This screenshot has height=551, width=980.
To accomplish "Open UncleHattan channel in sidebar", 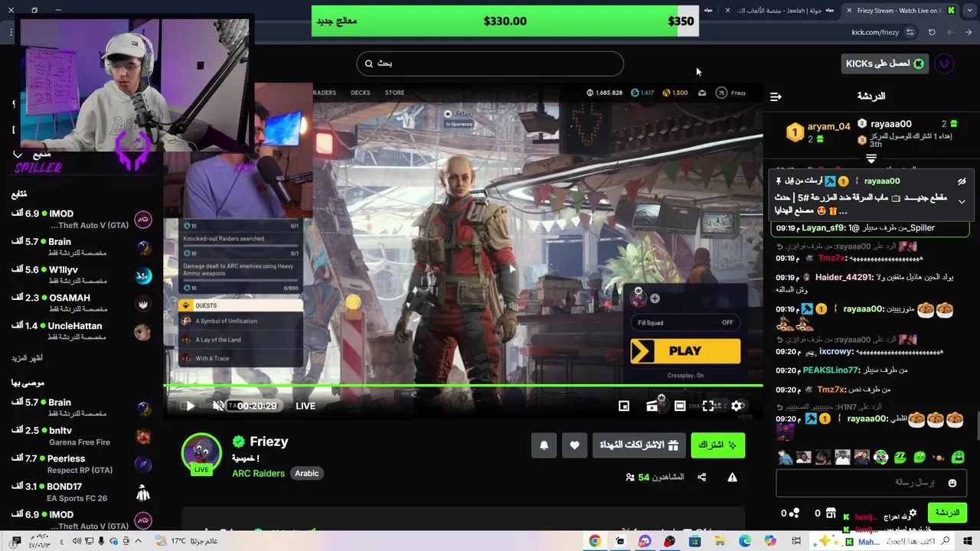I will pyautogui.click(x=81, y=331).
